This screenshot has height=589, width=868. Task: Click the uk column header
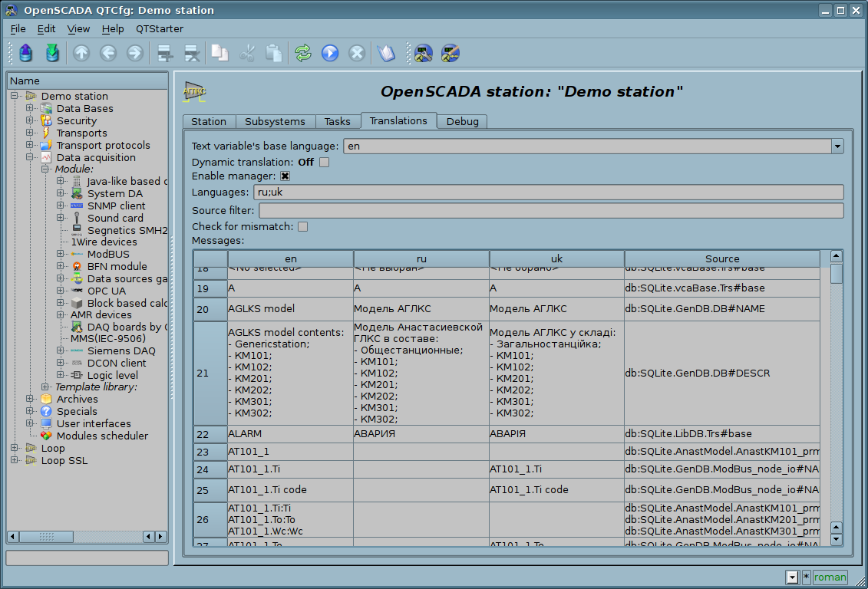click(x=557, y=258)
